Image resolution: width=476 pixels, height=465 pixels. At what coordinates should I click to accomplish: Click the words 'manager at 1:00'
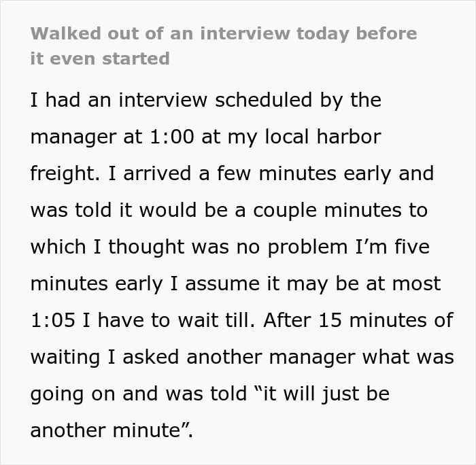[x=112, y=137]
